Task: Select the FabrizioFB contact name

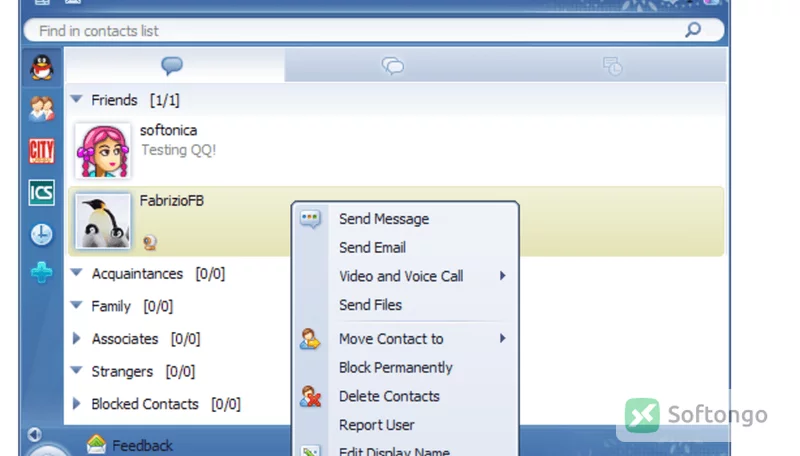Action: click(172, 201)
